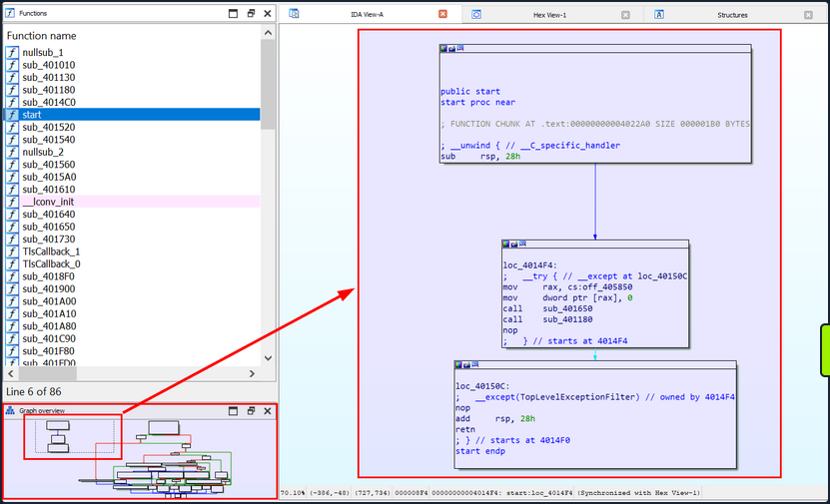The width and height of the screenshot is (830, 504).
Task: Click the Graph overview panel icon
Action: coord(10,410)
